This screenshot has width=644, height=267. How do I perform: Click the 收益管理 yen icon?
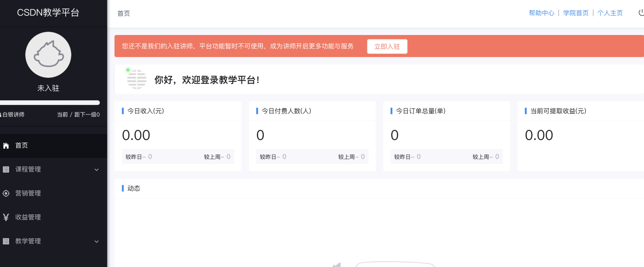[x=6, y=217]
